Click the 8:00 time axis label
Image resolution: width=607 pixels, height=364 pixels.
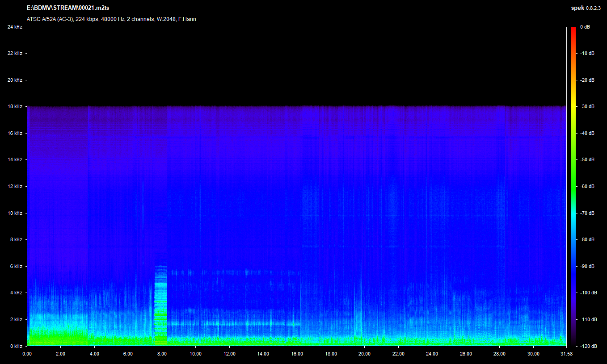(162, 354)
